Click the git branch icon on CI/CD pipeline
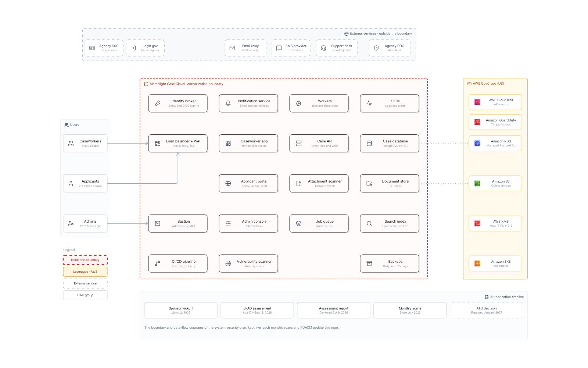 tap(158, 264)
